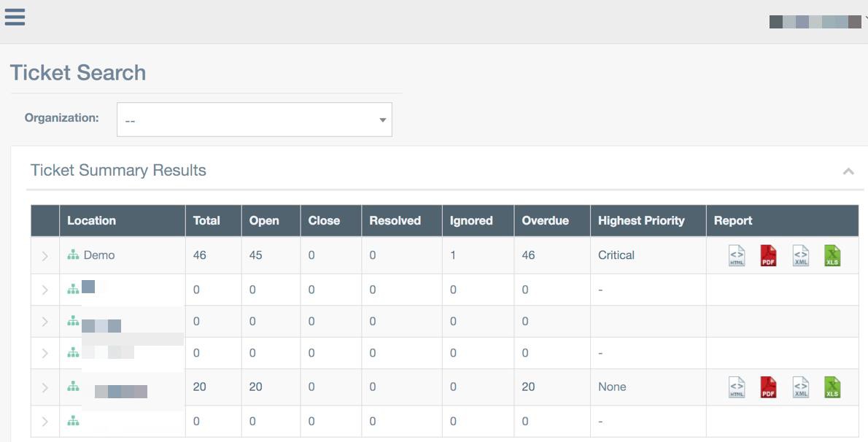Sort table by Location column header
This screenshot has height=442, width=868.
point(91,220)
